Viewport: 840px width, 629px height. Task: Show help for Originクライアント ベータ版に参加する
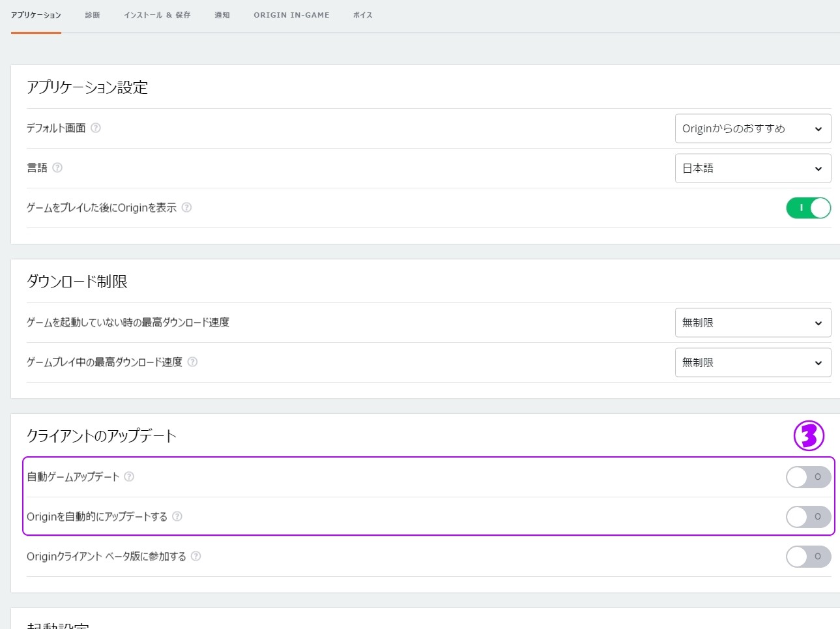coord(196,556)
